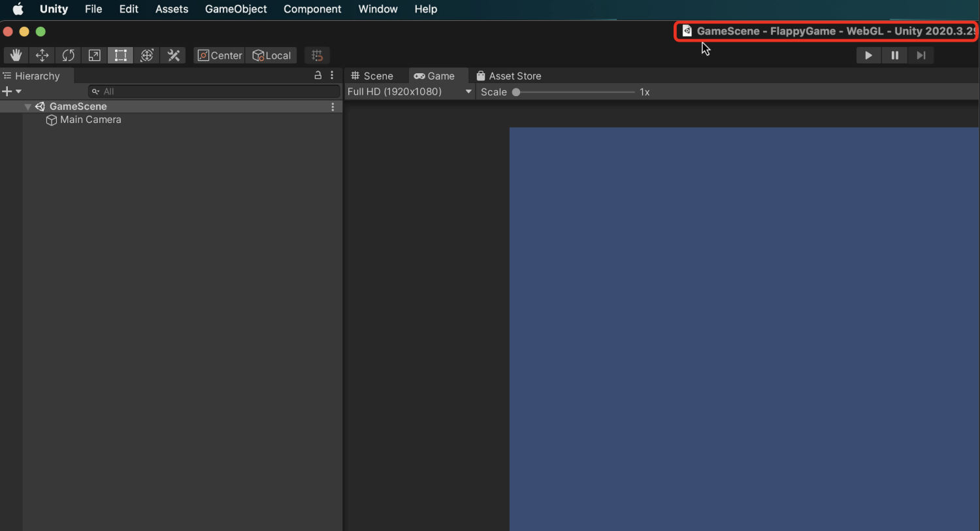980x531 pixels.
Task: Open custom editor tools
Action: tap(173, 56)
